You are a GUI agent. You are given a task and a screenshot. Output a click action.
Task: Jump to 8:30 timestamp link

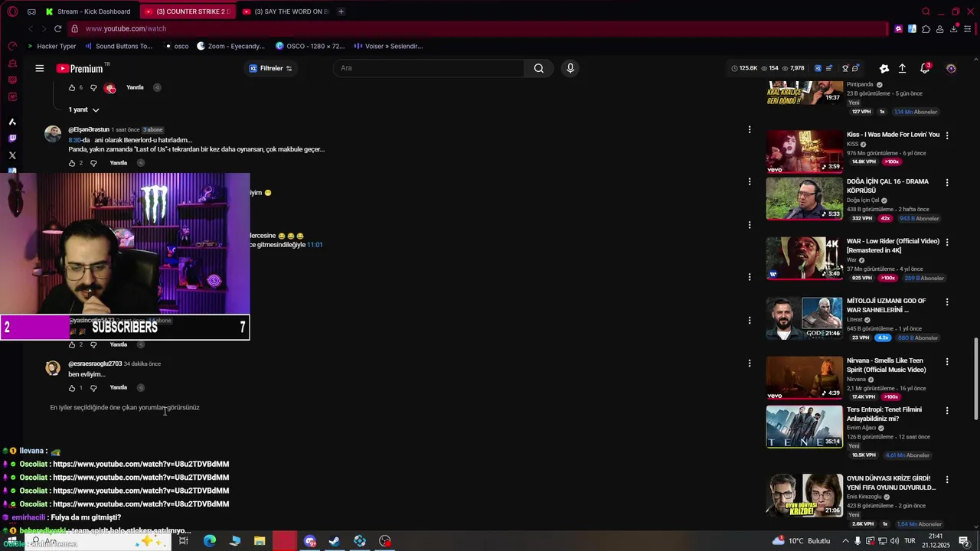[x=74, y=140]
